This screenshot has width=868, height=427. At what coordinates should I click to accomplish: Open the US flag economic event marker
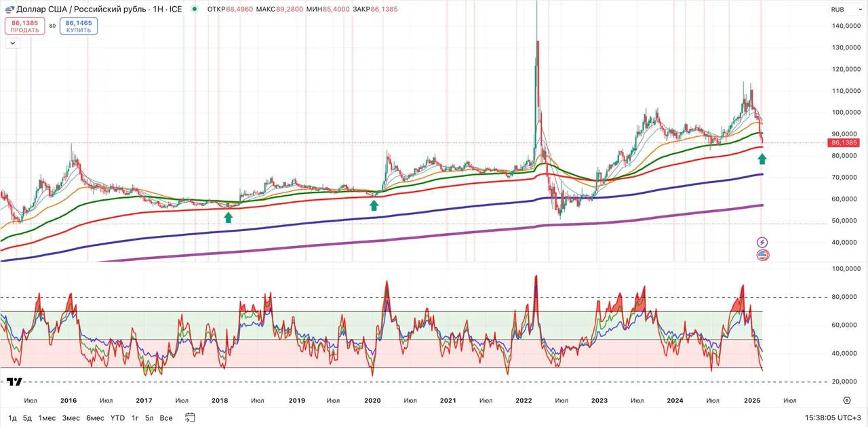point(762,255)
